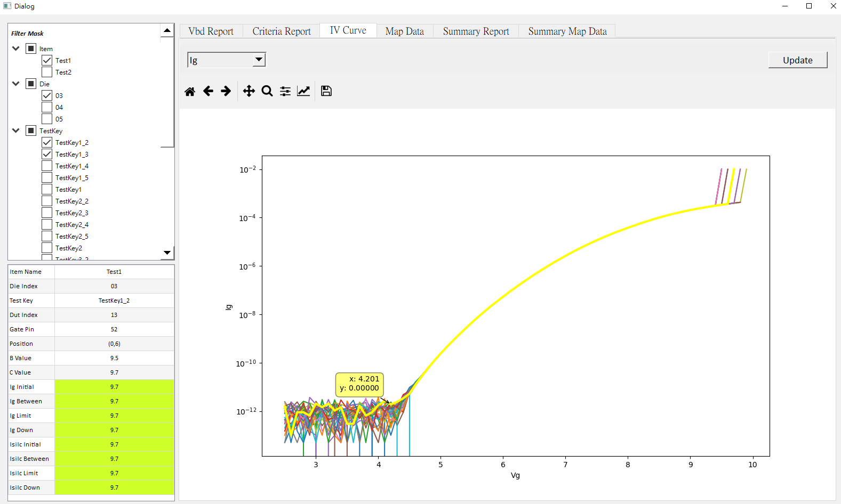Click the Update button
Viewport: 841px width, 504px height.
click(798, 60)
